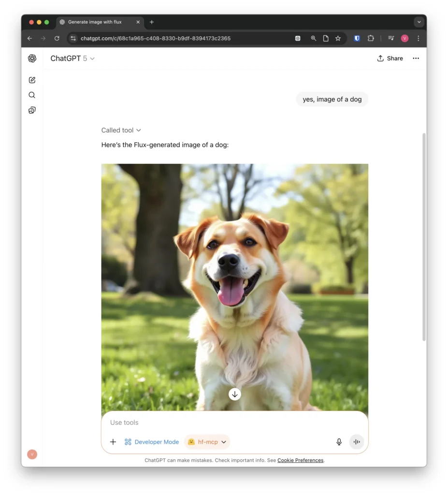The height and width of the screenshot is (495, 448).
Task: Open the three-dot conversation options menu
Action: click(416, 58)
